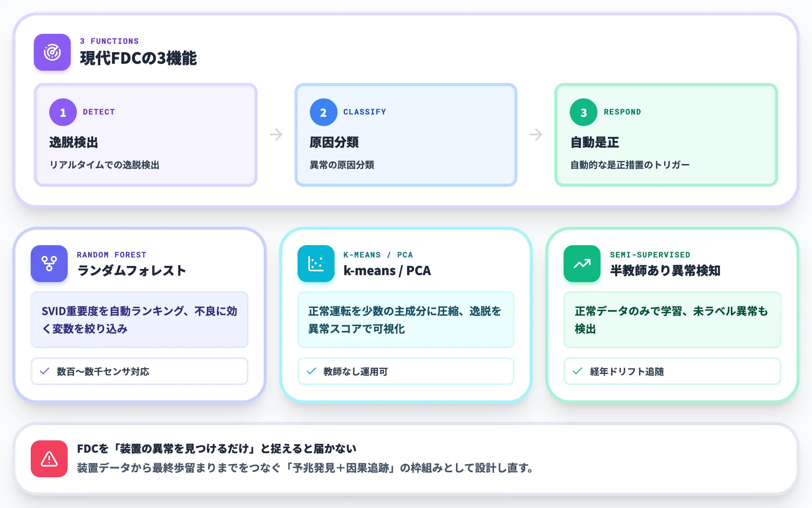Select the 原因分類 heading
The height and width of the screenshot is (508, 812).
point(334,143)
